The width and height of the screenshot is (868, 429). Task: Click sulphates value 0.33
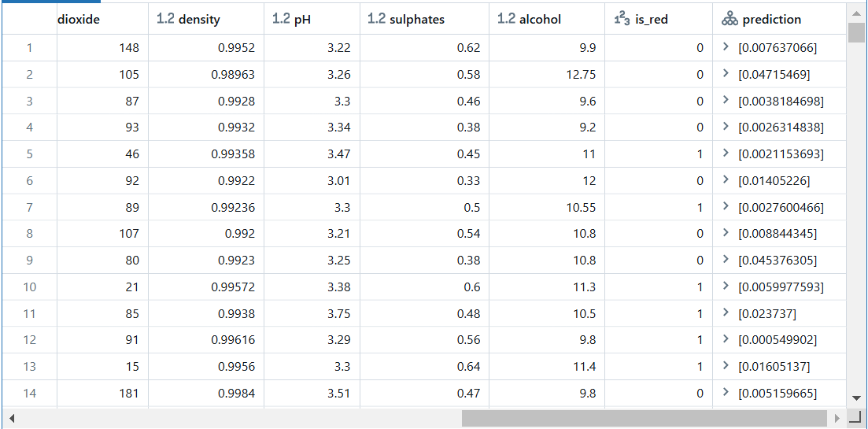(468, 180)
